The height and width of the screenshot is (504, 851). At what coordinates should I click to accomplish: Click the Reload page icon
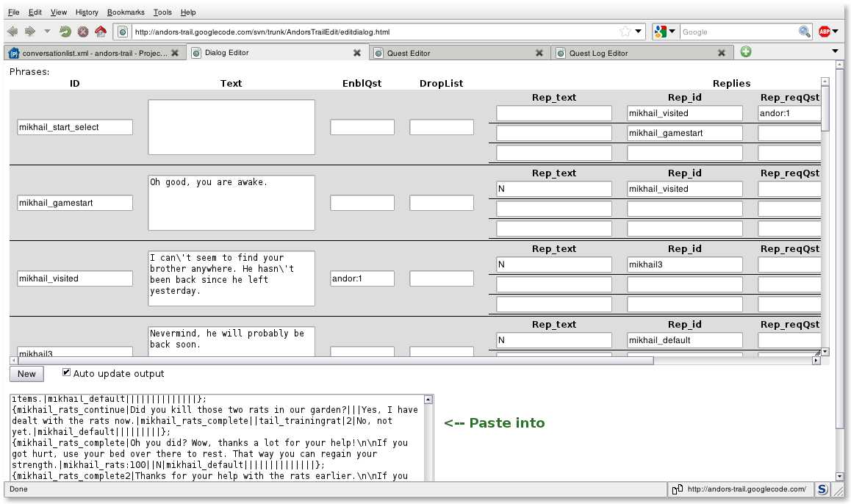[x=65, y=32]
